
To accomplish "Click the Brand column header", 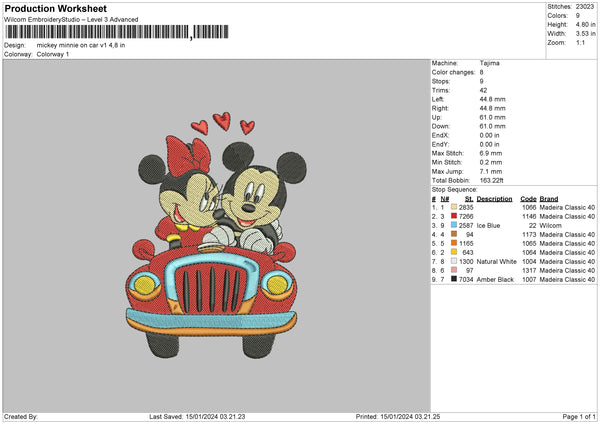I will click(551, 198).
